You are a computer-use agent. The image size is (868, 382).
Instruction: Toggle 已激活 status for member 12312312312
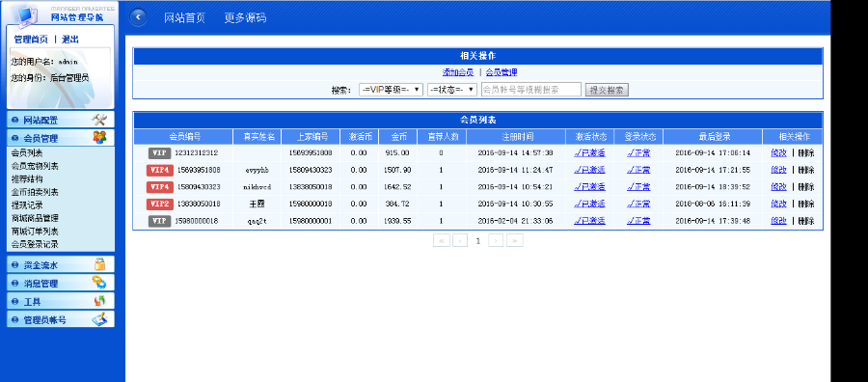(589, 152)
